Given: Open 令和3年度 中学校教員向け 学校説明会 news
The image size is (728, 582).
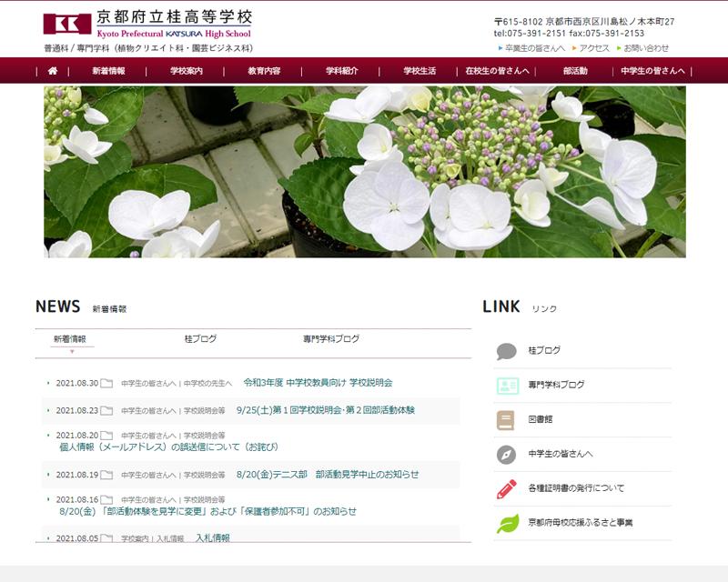Looking at the screenshot, I should click(x=318, y=383).
